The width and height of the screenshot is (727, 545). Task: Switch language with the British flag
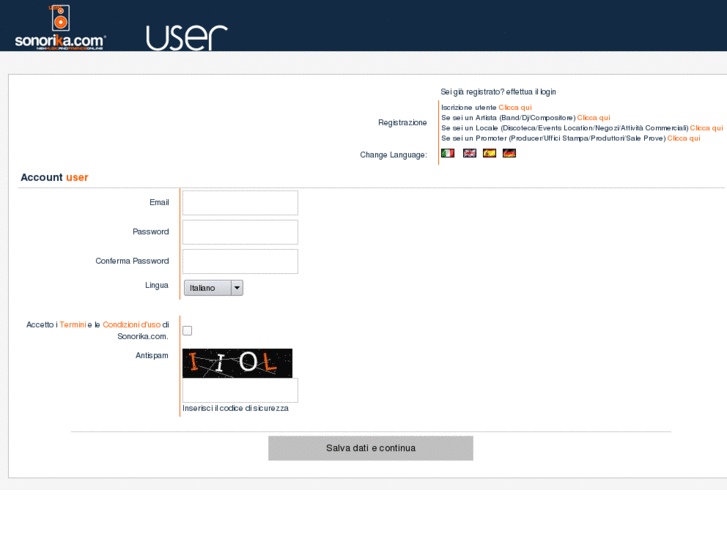[x=469, y=153]
